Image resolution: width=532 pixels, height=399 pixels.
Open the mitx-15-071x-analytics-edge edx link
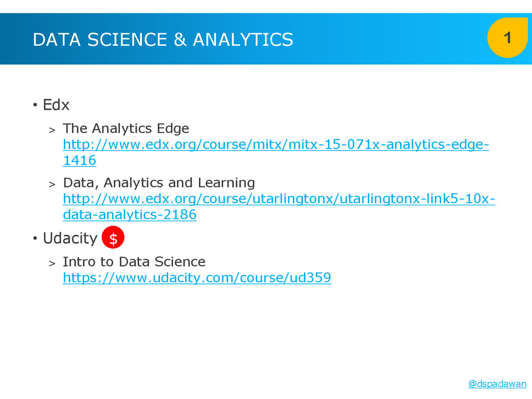[x=275, y=144]
